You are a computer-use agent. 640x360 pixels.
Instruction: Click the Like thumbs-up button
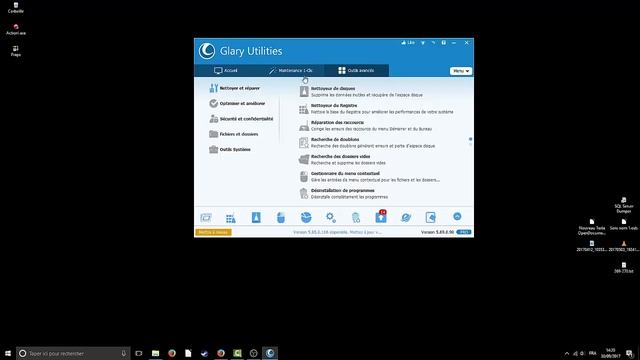408,42
